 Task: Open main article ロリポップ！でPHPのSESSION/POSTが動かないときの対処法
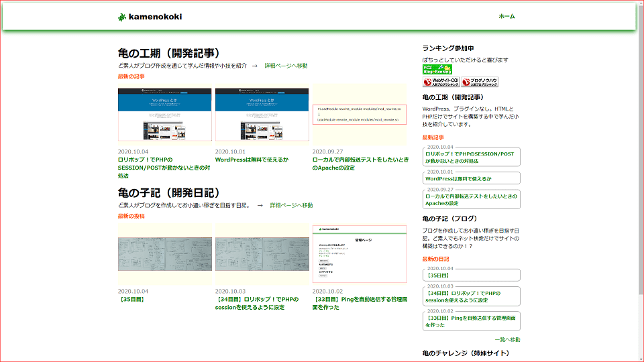164,168
